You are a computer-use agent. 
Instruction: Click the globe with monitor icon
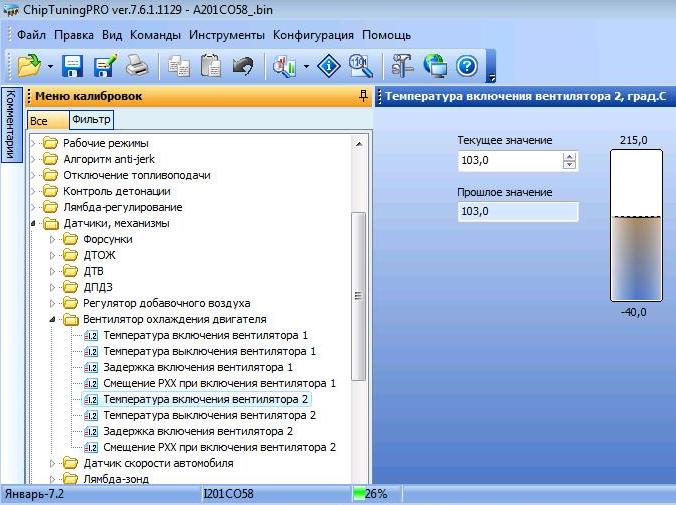click(435, 67)
